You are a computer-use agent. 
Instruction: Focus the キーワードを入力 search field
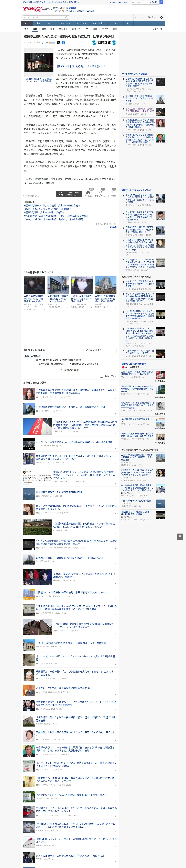point(43,17)
